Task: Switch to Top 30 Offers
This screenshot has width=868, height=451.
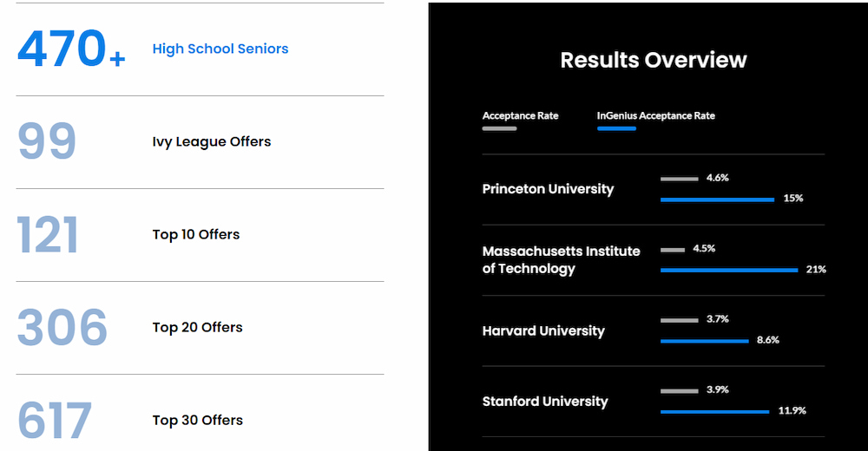Action: click(x=197, y=420)
